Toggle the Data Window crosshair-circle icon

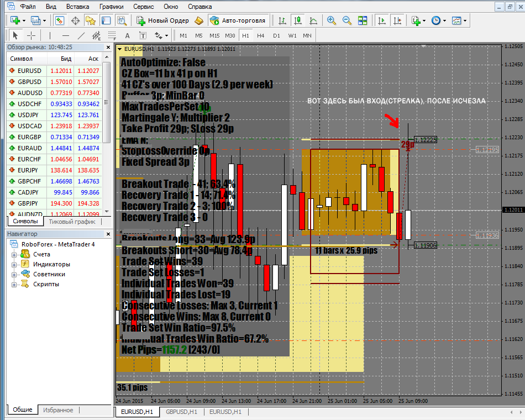pyautogui.click(x=75, y=20)
